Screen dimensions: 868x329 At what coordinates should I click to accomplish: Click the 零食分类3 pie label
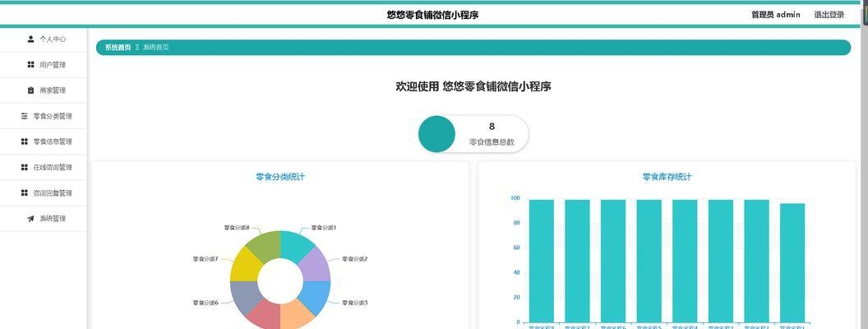pos(355,303)
